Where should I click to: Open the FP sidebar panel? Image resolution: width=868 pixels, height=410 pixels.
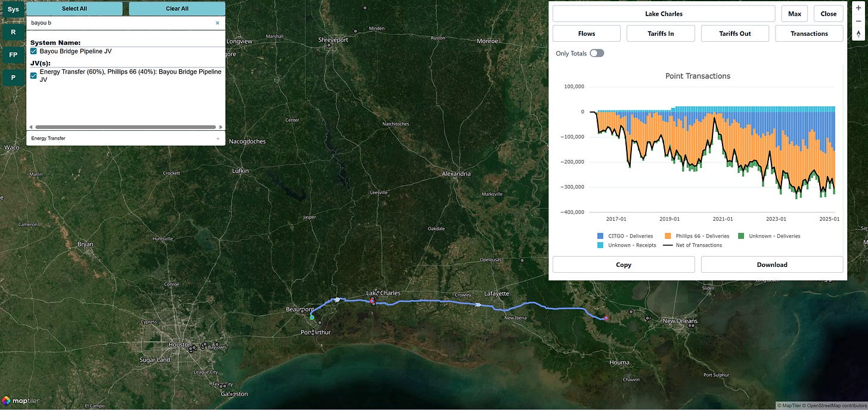pos(13,55)
